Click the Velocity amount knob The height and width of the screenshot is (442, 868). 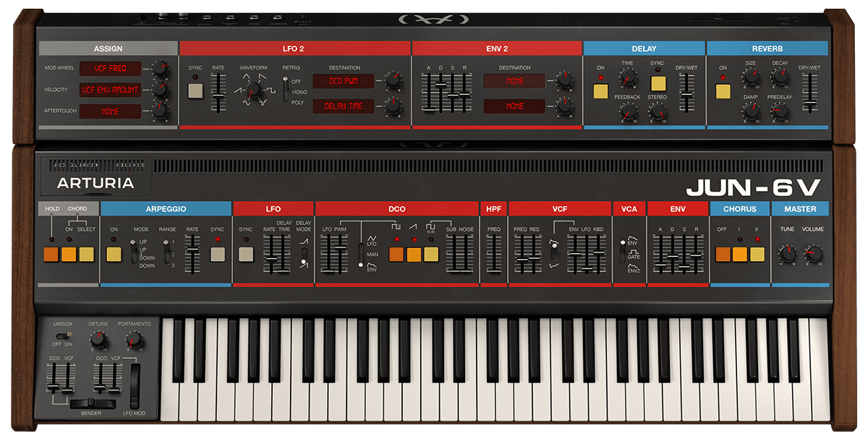tap(159, 90)
